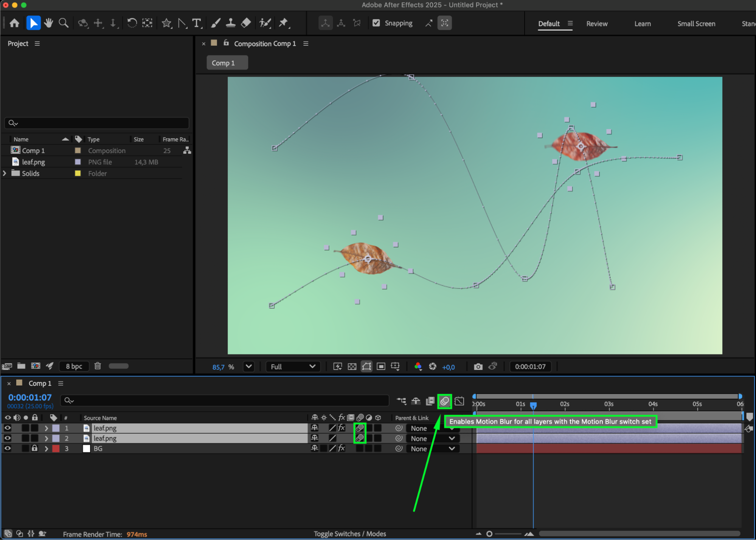Switch to the Review workspace
The height and width of the screenshot is (540, 756).
[596, 24]
